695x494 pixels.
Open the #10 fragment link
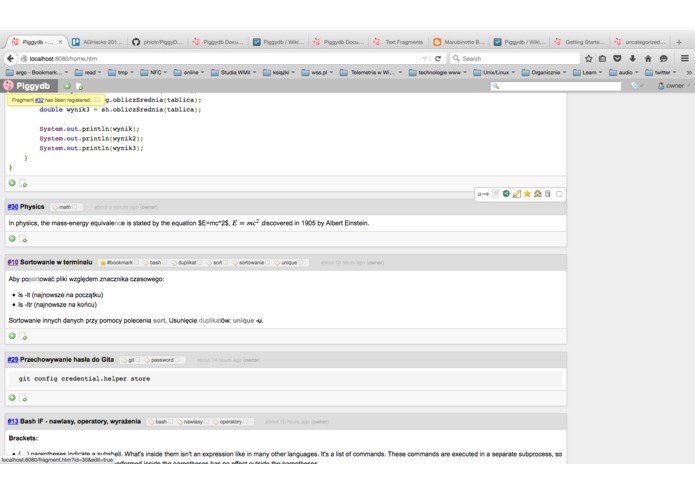(x=13, y=262)
